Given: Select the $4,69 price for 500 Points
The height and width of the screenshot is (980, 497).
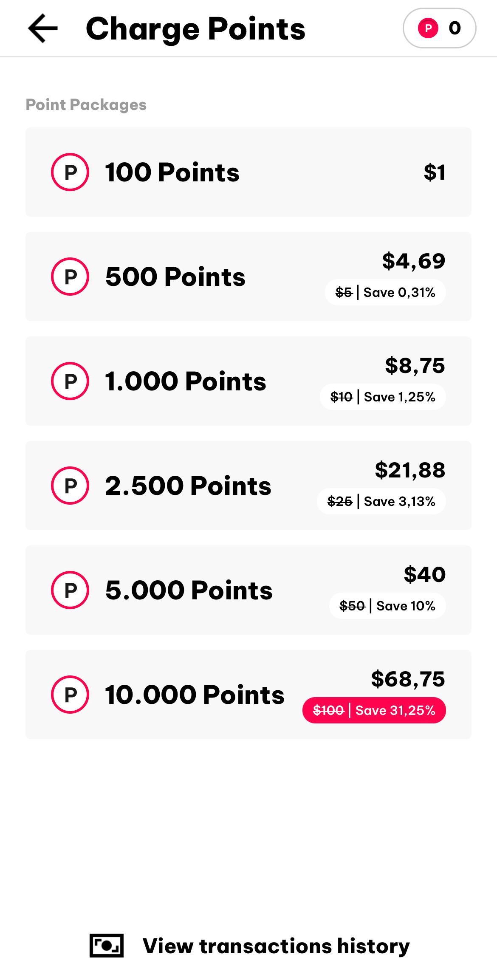Looking at the screenshot, I should point(413,261).
